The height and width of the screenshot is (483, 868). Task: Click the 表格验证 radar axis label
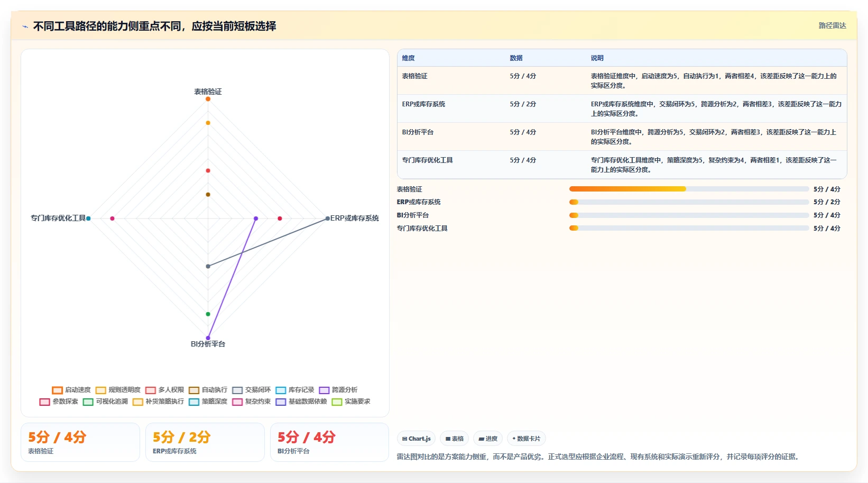(208, 92)
